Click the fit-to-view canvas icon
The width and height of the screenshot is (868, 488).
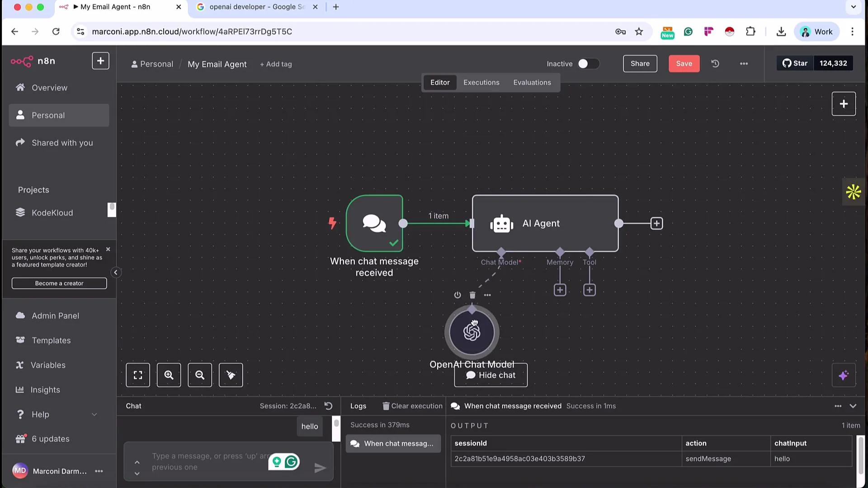point(138,375)
